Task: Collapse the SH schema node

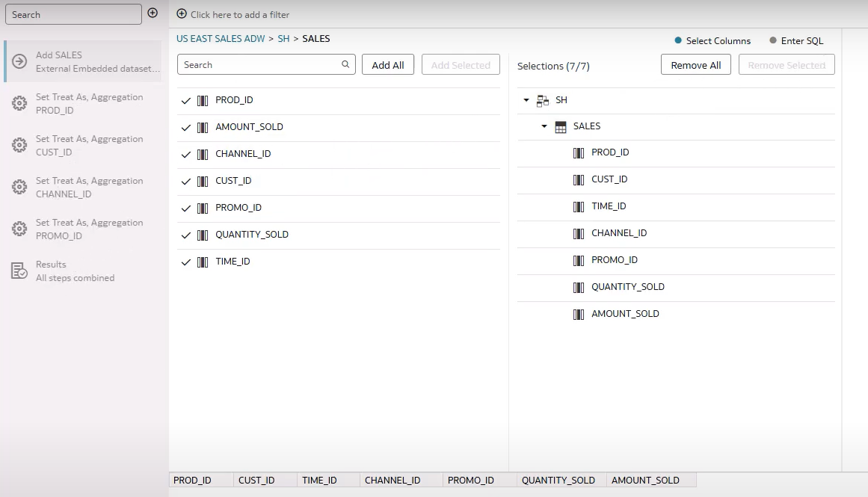Action: pyautogui.click(x=526, y=100)
